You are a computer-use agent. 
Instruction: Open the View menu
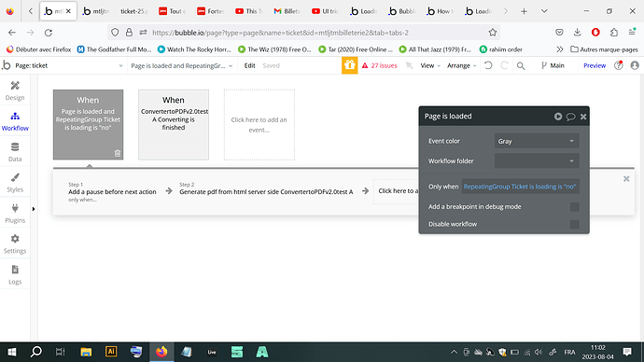pyautogui.click(x=430, y=65)
